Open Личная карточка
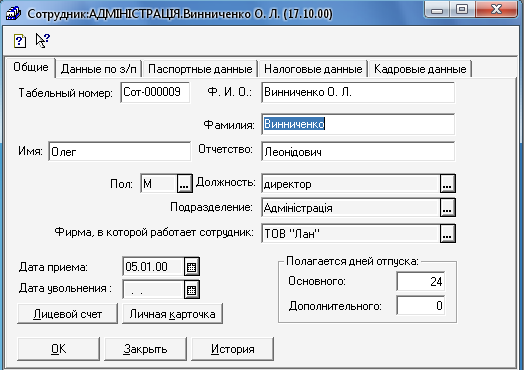524x370 pixels. (x=172, y=314)
